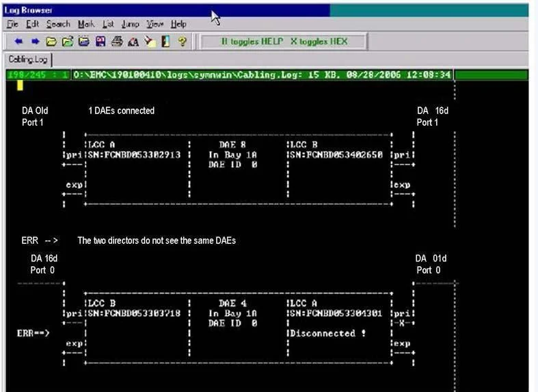Screen dimensions: 538x392
Task: Click the green folder icon
Action: [x=68, y=42]
